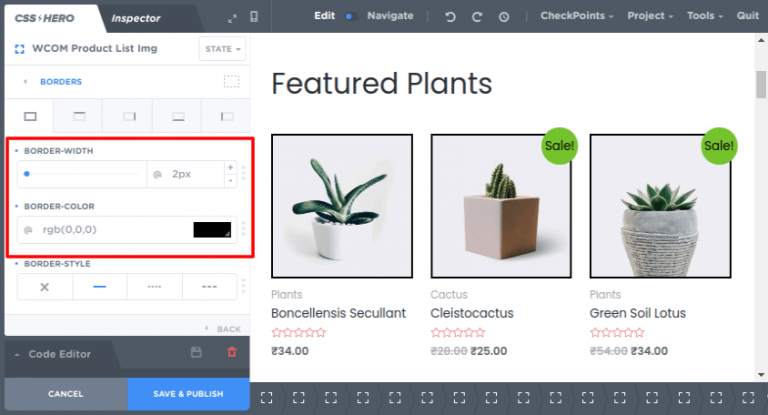Go back via BORDERS breadcrumb
The width and height of the screenshot is (768, 415).
pos(61,82)
